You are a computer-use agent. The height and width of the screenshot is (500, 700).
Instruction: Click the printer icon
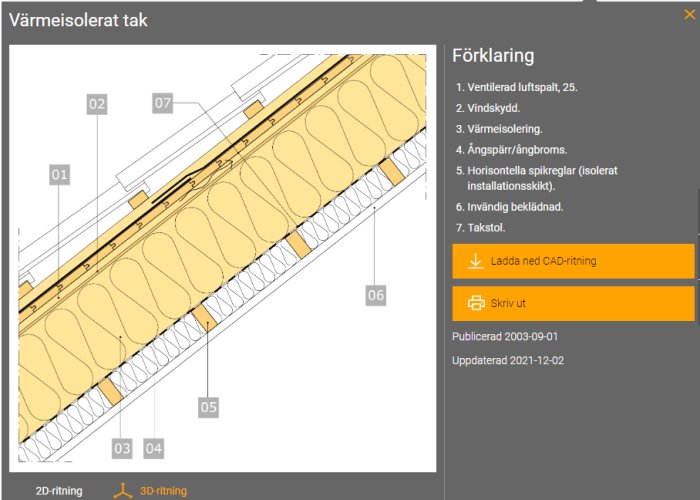tap(476, 303)
